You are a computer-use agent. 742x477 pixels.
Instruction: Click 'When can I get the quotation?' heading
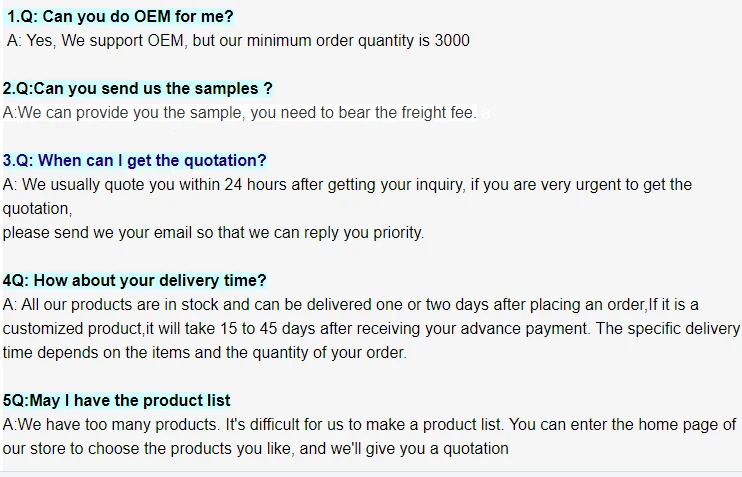coord(134,161)
